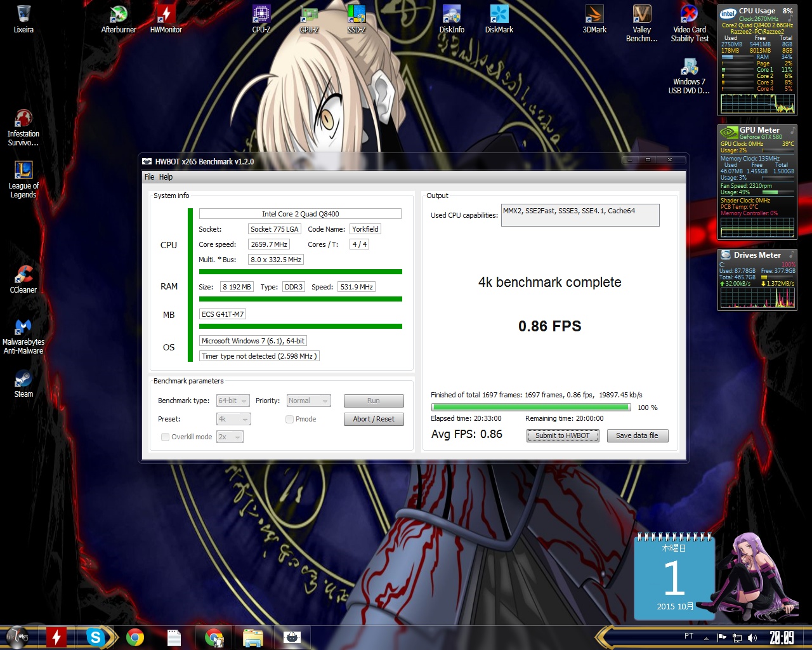812x650 pixels.
Task: Open the File menu
Action: (149, 177)
